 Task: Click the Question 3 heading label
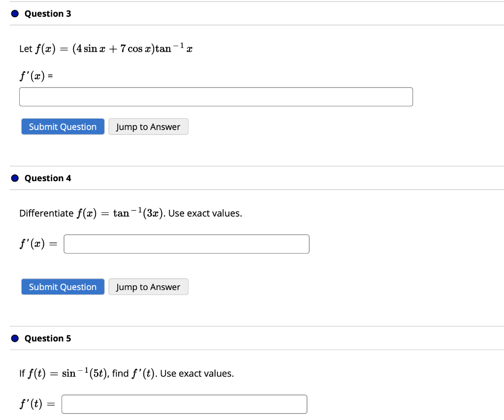(47, 13)
